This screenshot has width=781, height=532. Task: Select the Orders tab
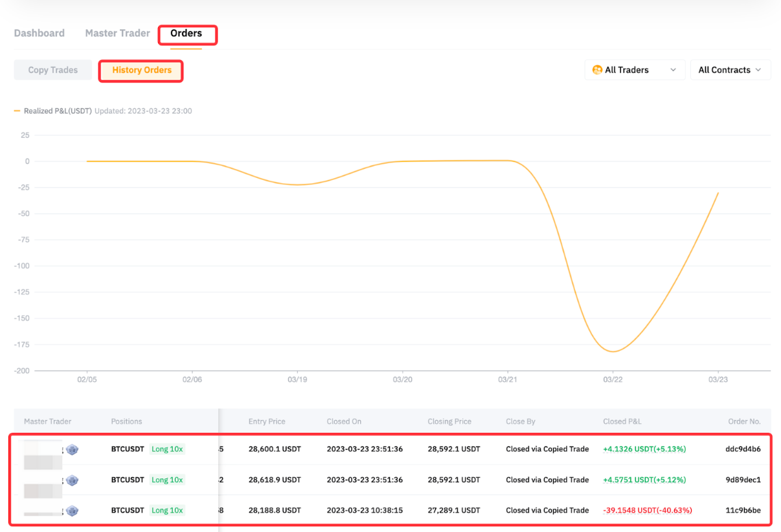(187, 33)
